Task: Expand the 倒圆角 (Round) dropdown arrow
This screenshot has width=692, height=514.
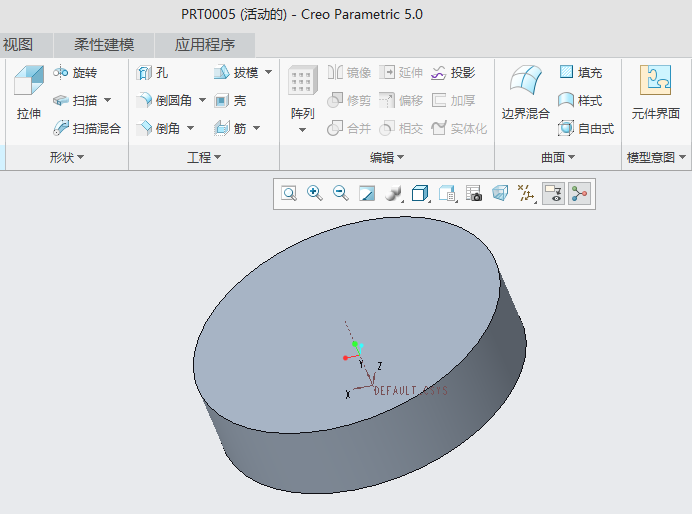Action: coord(202,101)
